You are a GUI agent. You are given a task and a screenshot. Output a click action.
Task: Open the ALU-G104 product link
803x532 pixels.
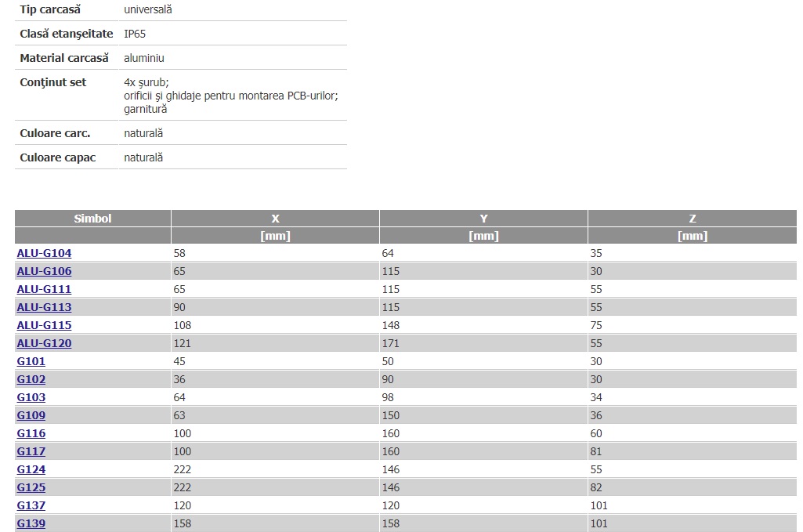44,253
